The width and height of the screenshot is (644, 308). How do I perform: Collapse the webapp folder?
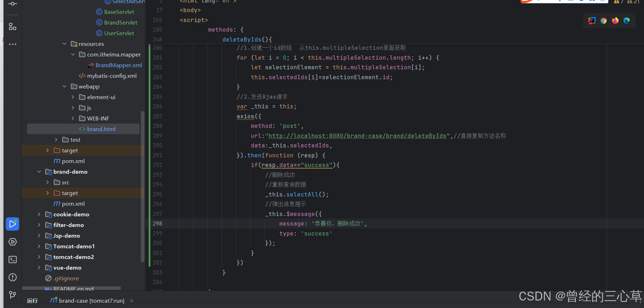point(64,86)
